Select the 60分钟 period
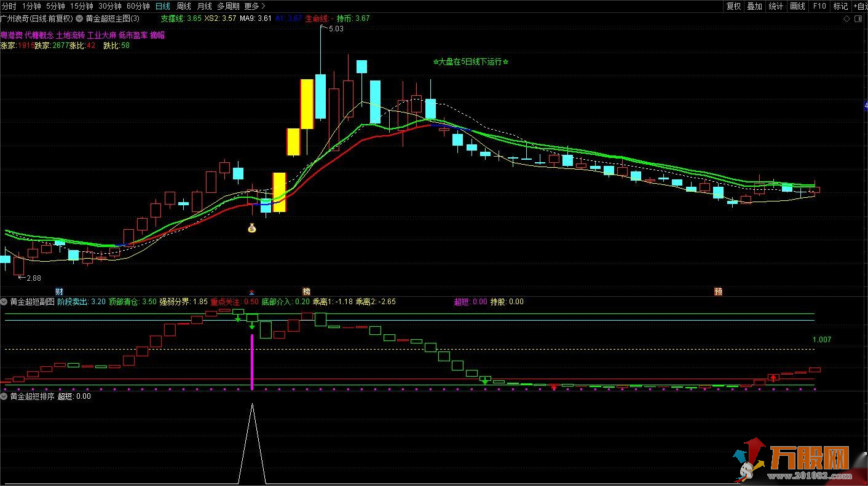The image size is (868, 486). click(138, 6)
